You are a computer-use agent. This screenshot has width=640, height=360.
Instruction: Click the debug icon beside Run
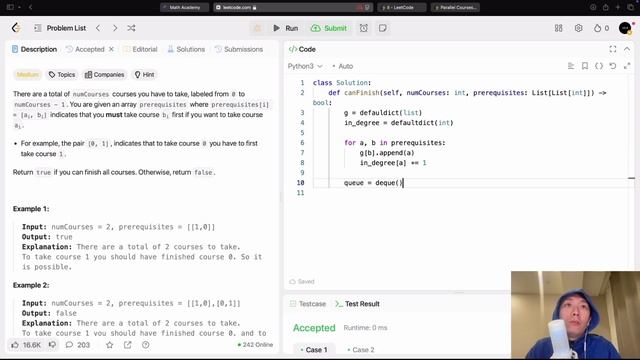257,28
